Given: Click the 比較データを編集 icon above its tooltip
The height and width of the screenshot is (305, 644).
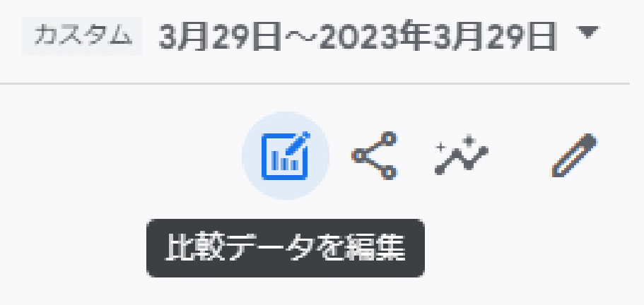Looking at the screenshot, I should point(286,156).
